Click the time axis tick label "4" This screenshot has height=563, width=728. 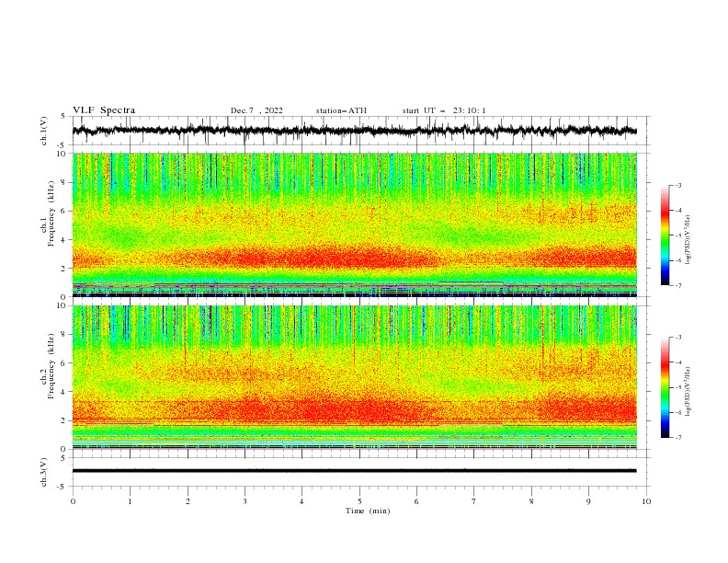coord(302,501)
